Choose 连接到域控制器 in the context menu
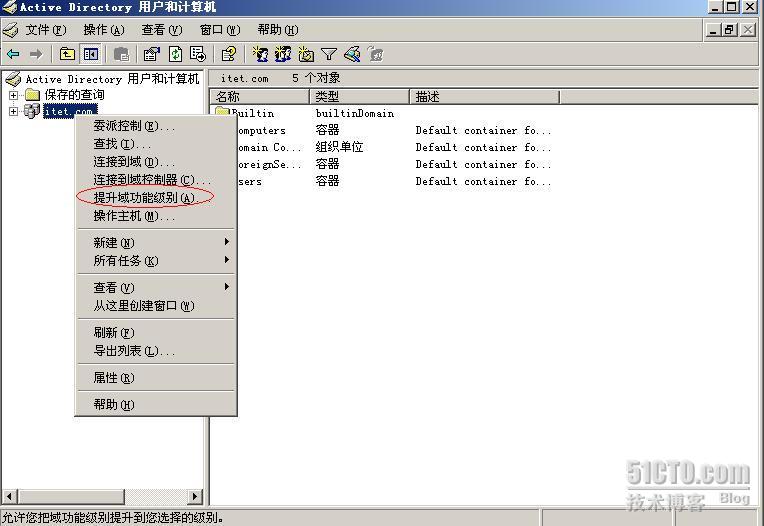The height and width of the screenshot is (526, 764). (x=156, y=180)
